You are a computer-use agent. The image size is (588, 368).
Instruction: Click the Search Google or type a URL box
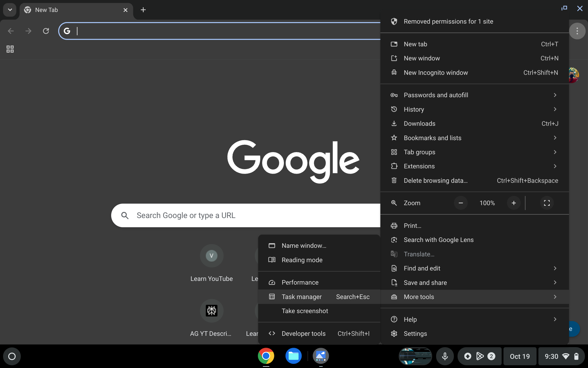coord(246,216)
